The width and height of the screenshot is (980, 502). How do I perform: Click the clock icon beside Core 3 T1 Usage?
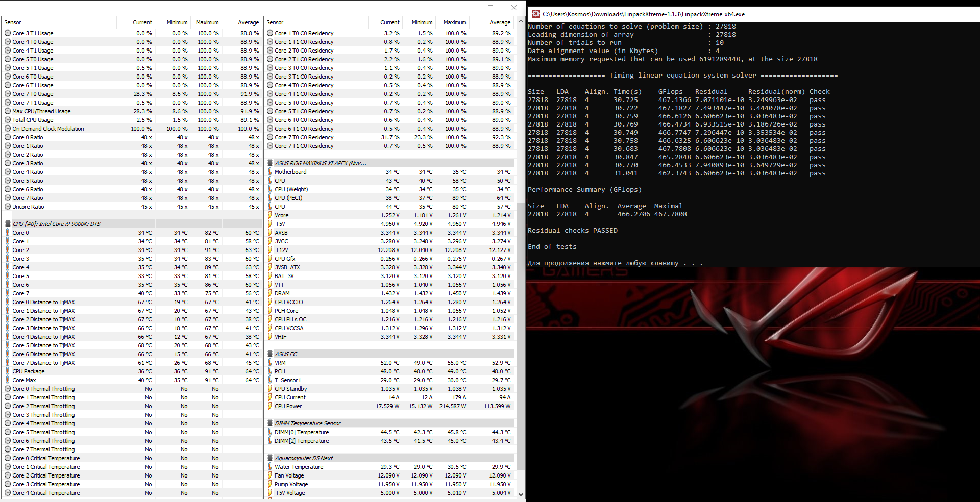coord(8,33)
